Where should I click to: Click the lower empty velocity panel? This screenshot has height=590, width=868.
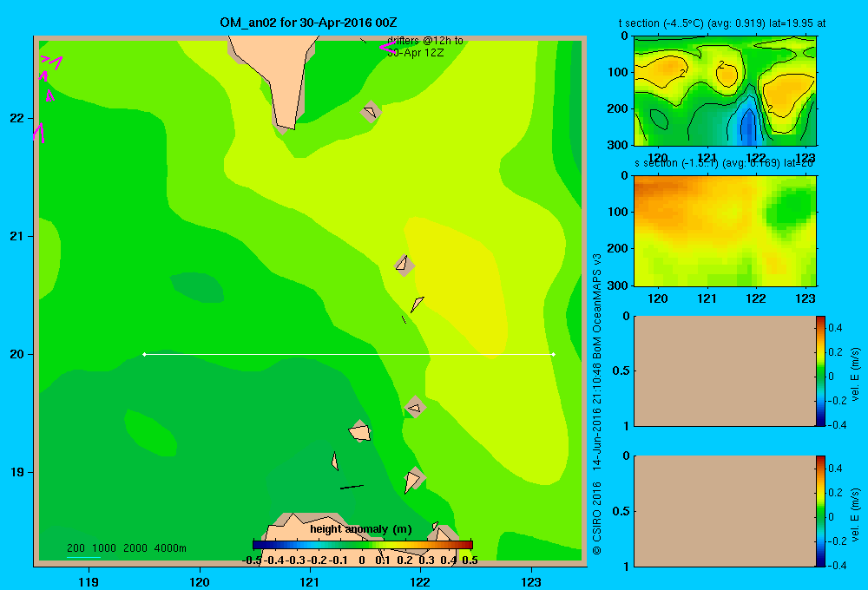coord(725,511)
